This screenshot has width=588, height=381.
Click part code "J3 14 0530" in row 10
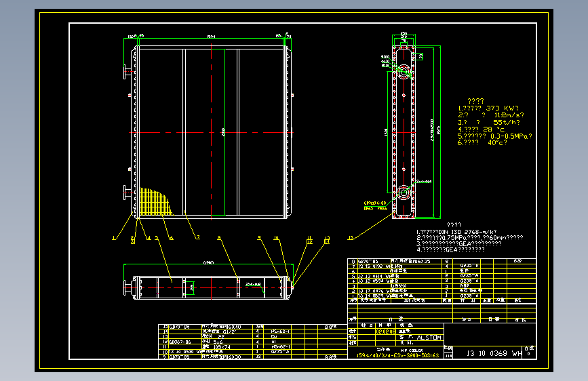pos(182,352)
